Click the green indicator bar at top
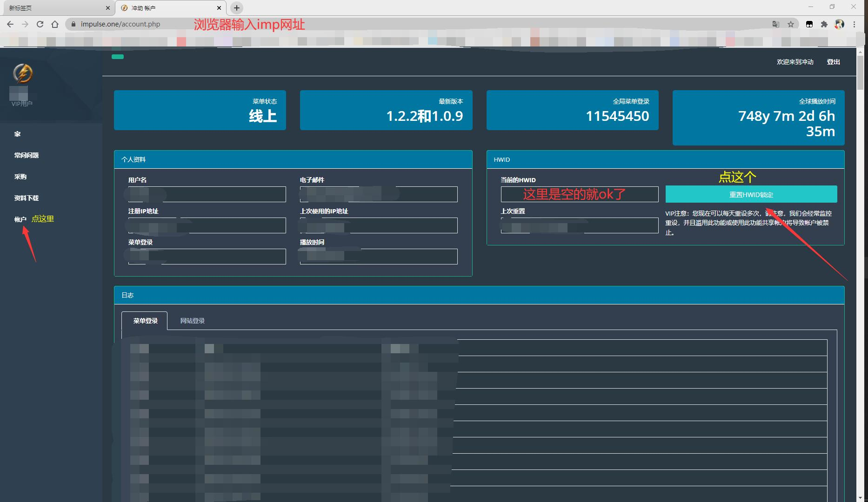The height and width of the screenshot is (502, 868). coord(118,57)
